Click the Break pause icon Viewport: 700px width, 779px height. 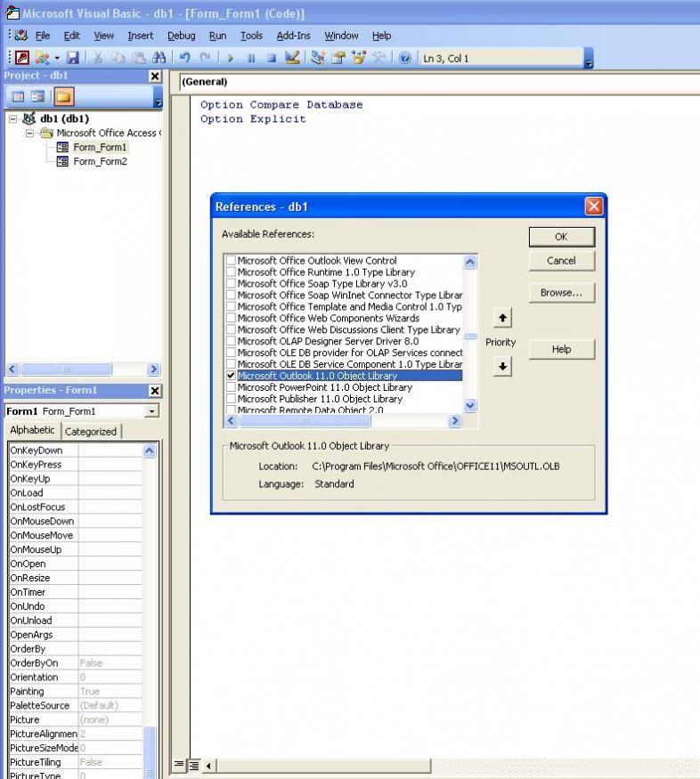click(251, 58)
